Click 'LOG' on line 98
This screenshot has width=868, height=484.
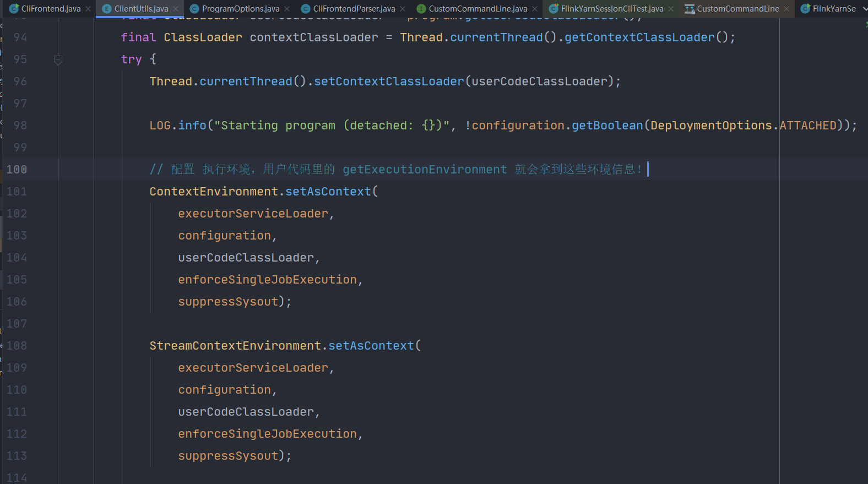coord(160,126)
